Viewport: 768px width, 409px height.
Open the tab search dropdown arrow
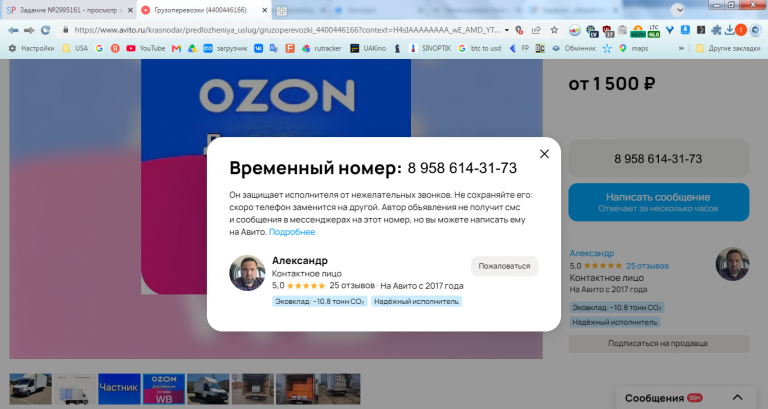(x=677, y=10)
